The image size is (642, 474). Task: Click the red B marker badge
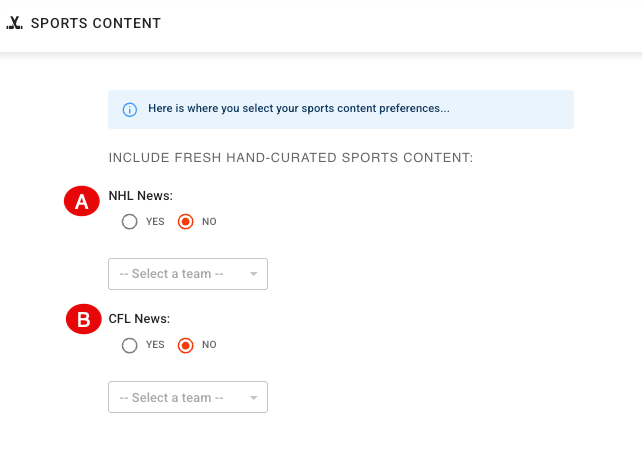pyautogui.click(x=84, y=319)
